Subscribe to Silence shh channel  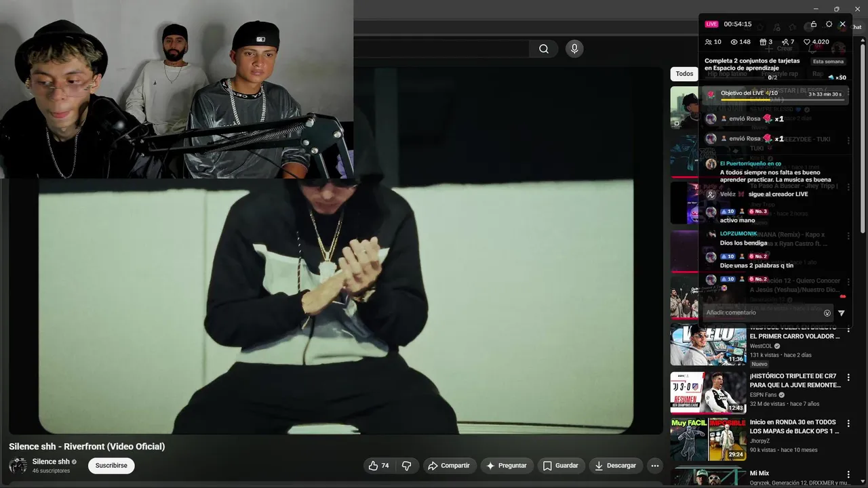(111, 466)
